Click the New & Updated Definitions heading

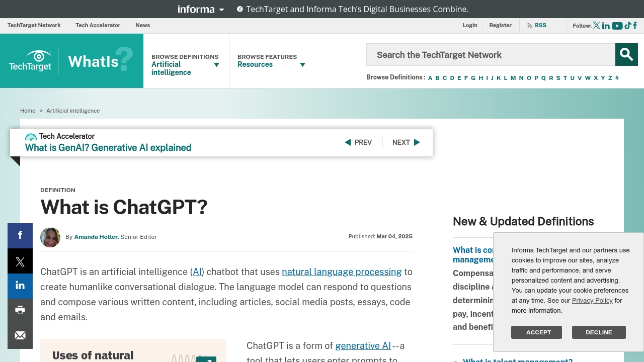523,222
